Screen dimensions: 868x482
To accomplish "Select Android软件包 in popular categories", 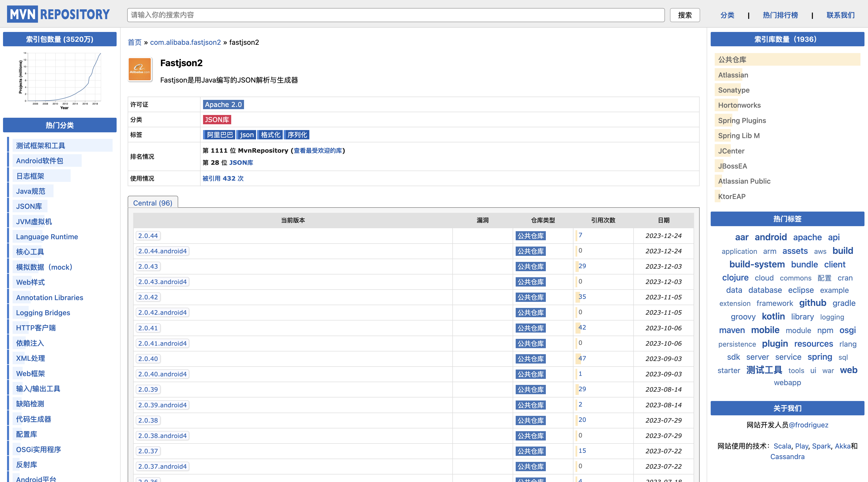I will (x=39, y=160).
